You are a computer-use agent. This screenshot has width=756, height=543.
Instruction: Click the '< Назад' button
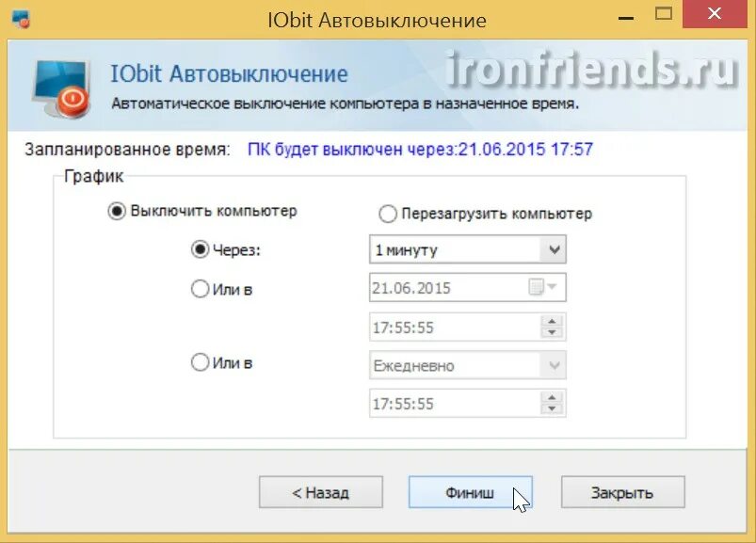click(x=321, y=492)
